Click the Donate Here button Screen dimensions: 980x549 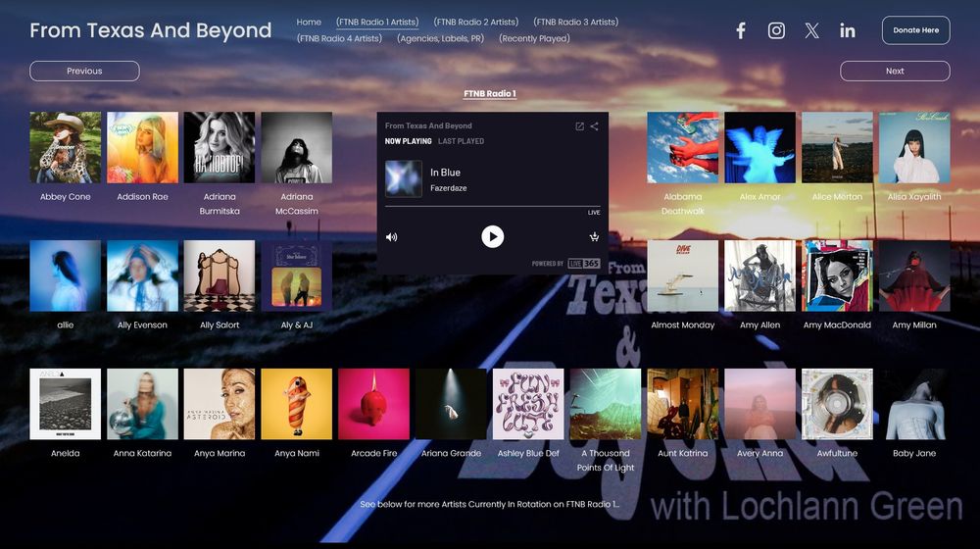[915, 30]
